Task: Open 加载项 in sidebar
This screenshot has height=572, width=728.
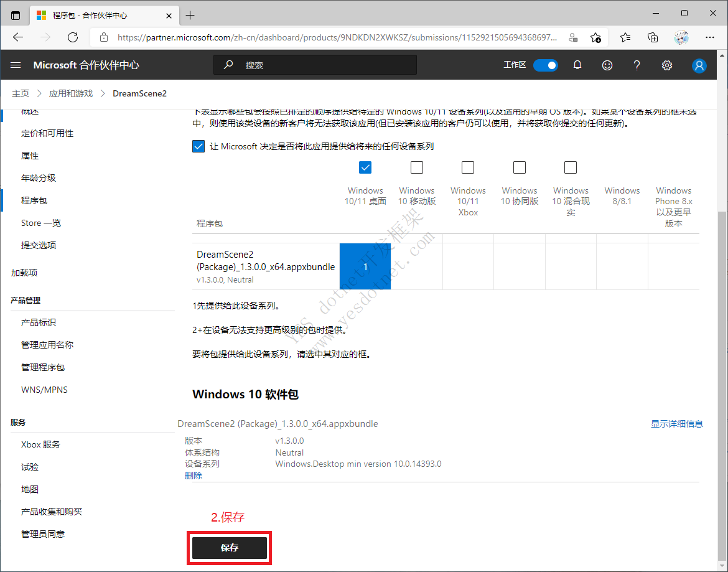Action: click(24, 273)
